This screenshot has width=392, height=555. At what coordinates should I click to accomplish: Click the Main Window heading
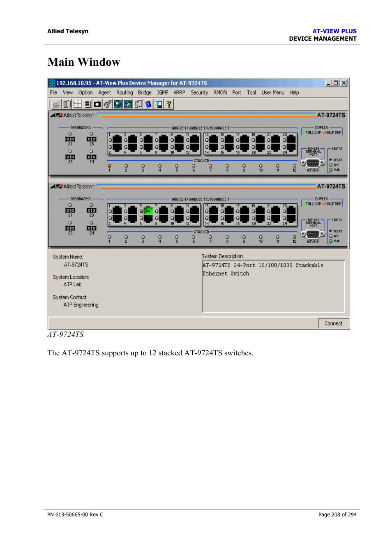point(84,62)
